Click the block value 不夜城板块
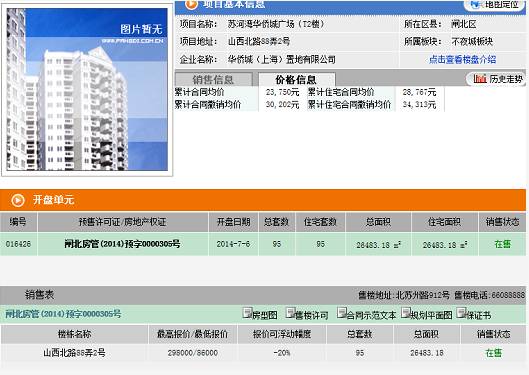This screenshot has width=529, height=375. tap(472, 41)
